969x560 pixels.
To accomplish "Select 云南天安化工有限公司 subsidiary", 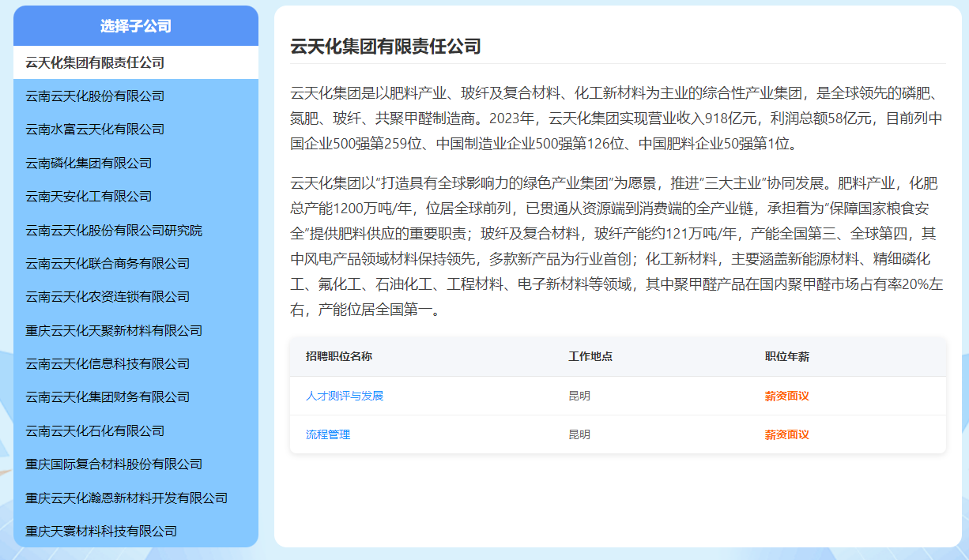I will (x=89, y=197).
